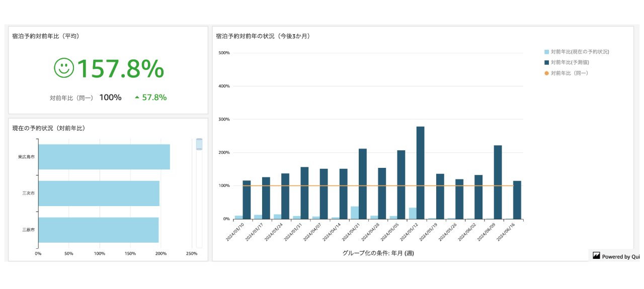Click the scrollbar thumb in the bar chart
Image resolution: width=644 pixels, height=289 pixels.
(x=199, y=144)
